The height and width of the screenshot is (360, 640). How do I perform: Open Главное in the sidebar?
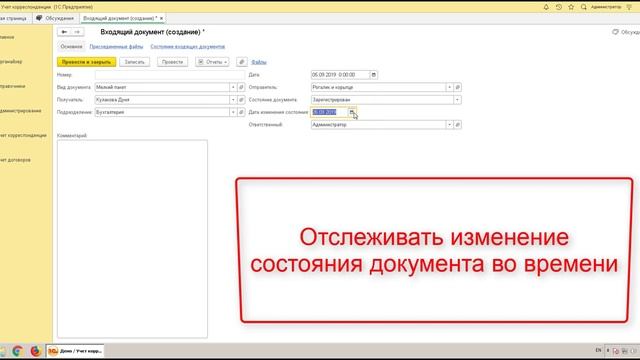(7, 37)
